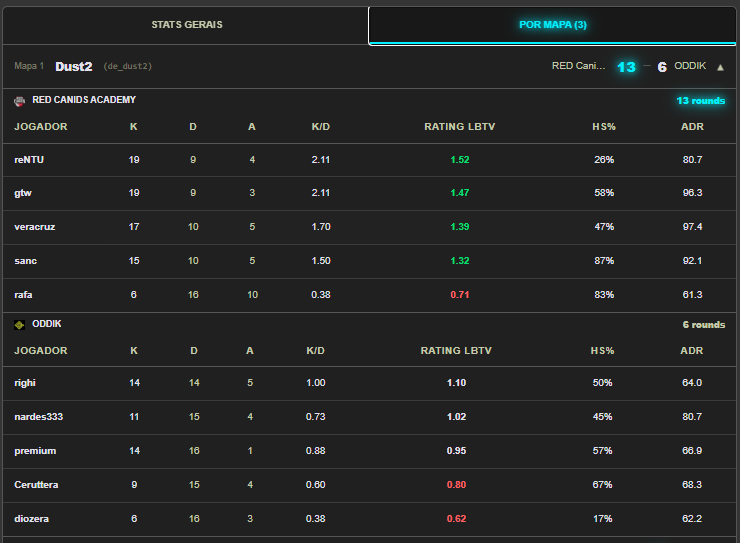Select player premium name
The image size is (740, 543).
click(x=35, y=451)
